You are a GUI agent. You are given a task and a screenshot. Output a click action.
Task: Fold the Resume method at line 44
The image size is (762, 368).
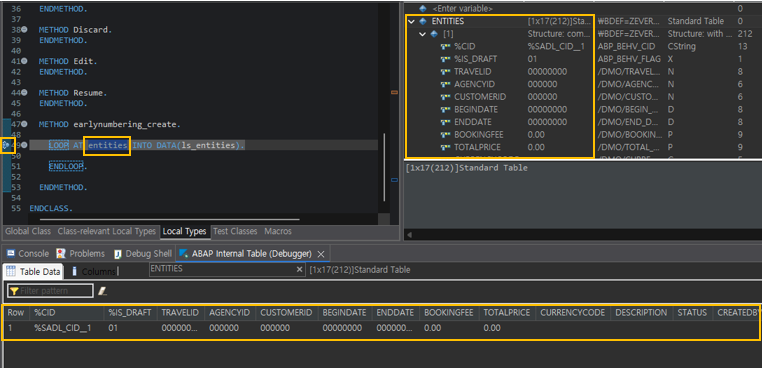point(24,92)
